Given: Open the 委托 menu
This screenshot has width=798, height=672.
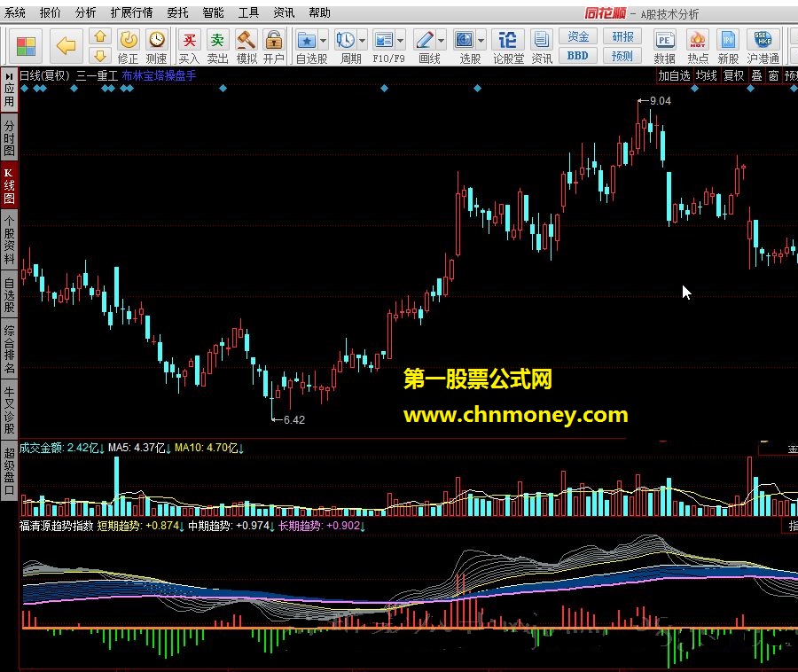Looking at the screenshot, I should (177, 12).
